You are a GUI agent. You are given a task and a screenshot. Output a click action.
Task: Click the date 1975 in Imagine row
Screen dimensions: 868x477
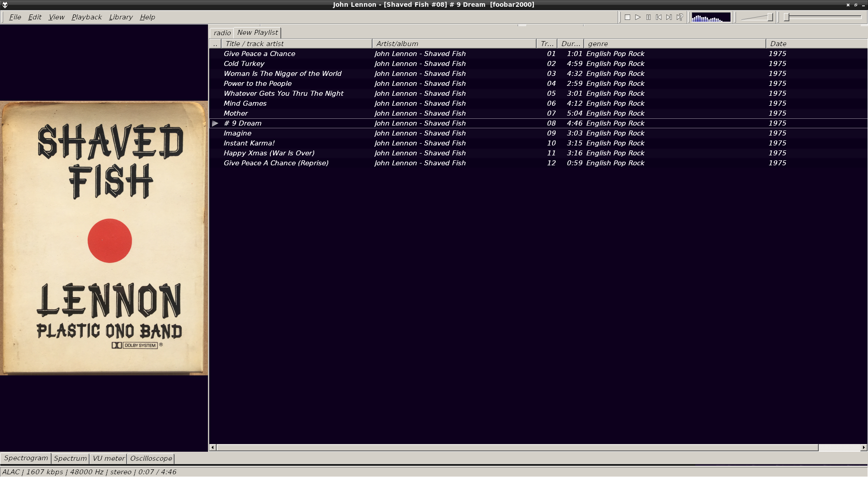click(777, 133)
